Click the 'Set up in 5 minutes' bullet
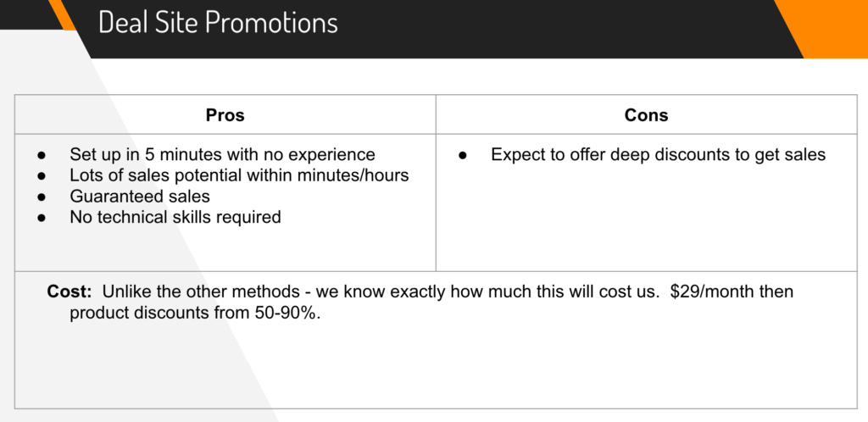The image size is (868, 422). click(x=222, y=154)
